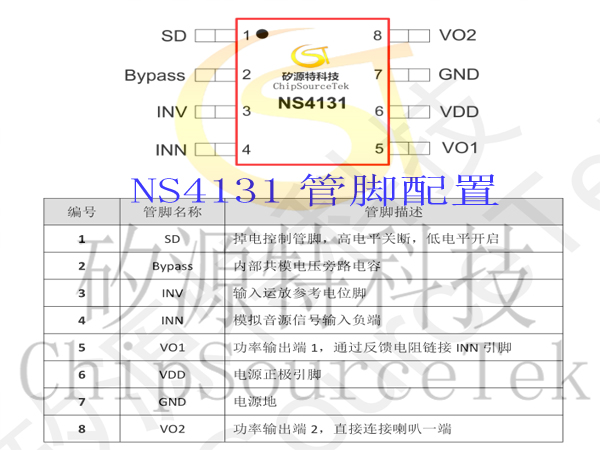This screenshot has width=600, height=450.
Task: Click the GND cell in table row 7
Action: click(172, 402)
